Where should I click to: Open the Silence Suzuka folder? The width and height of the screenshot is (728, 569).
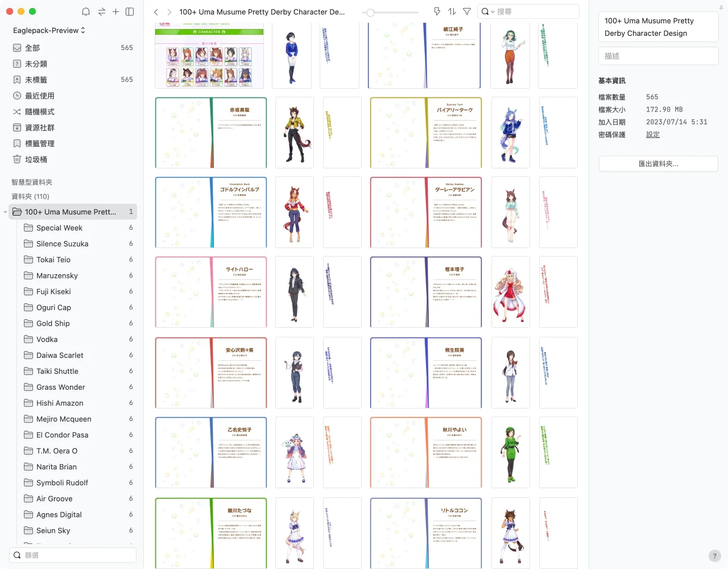(x=78, y=244)
